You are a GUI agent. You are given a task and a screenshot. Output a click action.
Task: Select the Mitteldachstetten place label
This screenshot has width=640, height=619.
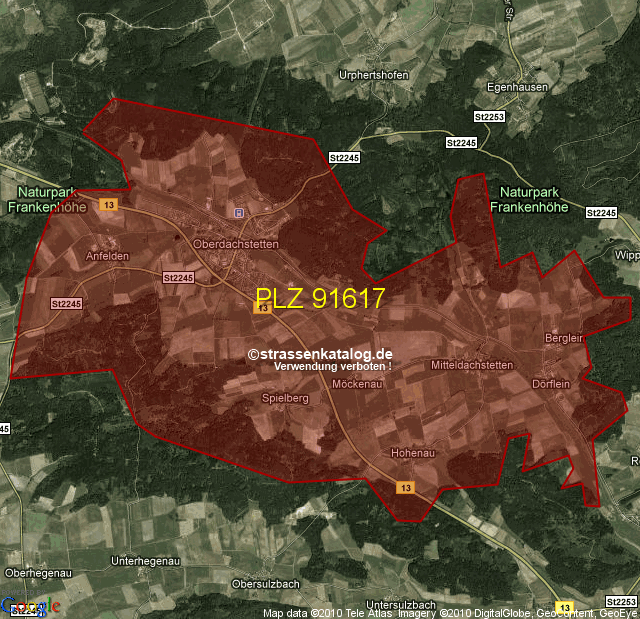[x=471, y=365]
